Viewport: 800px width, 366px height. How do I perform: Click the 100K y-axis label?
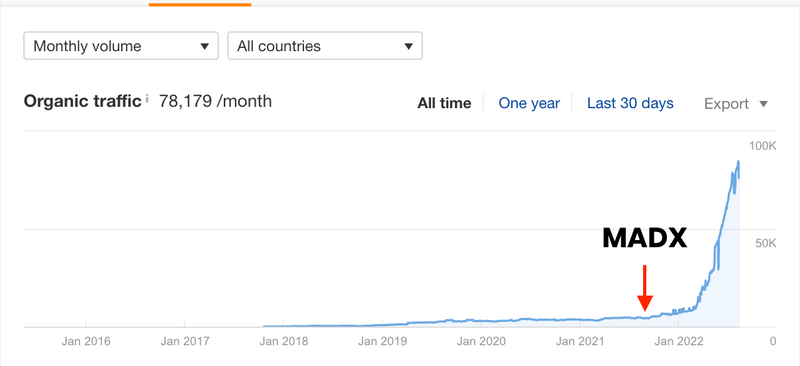(762, 147)
